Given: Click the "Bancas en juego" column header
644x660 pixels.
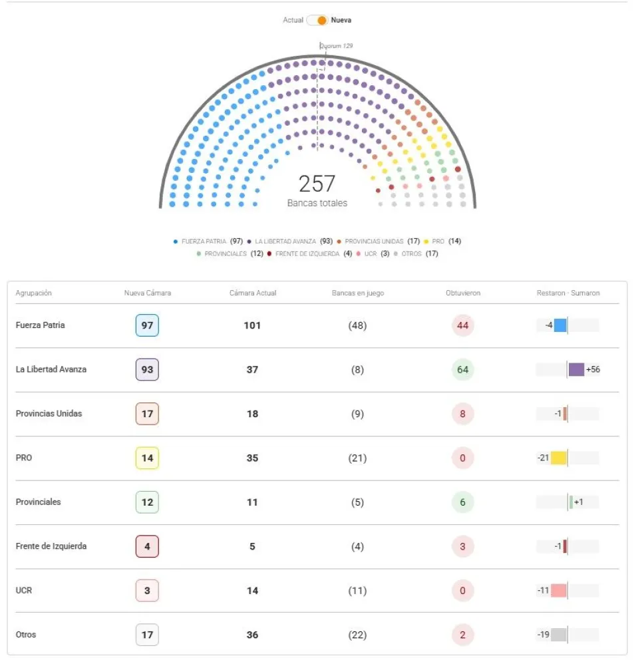Looking at the screenshot, I should point(358,293).
